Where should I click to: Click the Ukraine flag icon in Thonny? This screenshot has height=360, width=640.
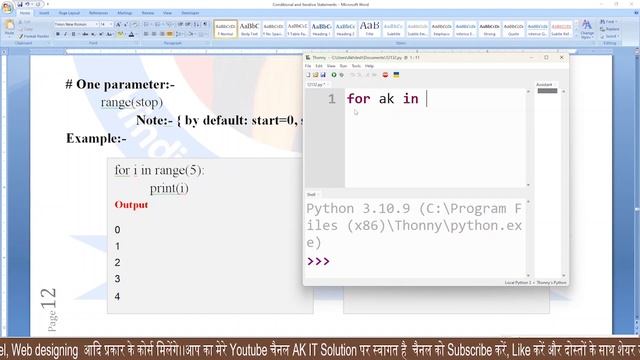(x=396, y=75)
